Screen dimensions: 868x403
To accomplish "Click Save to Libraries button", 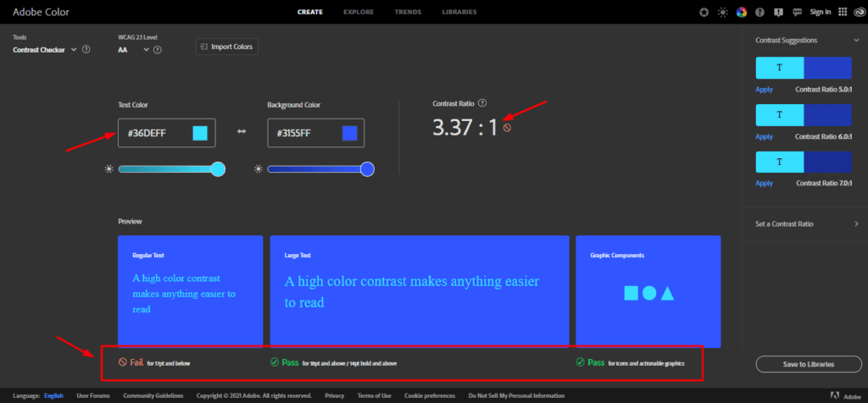I will coord(809,364).
